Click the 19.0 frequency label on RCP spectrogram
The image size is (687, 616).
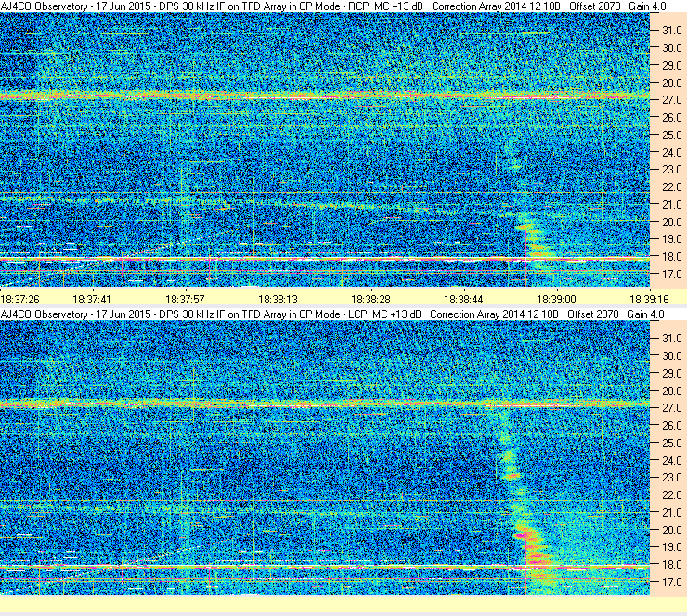pyautogui.click(x=671, y=239)
